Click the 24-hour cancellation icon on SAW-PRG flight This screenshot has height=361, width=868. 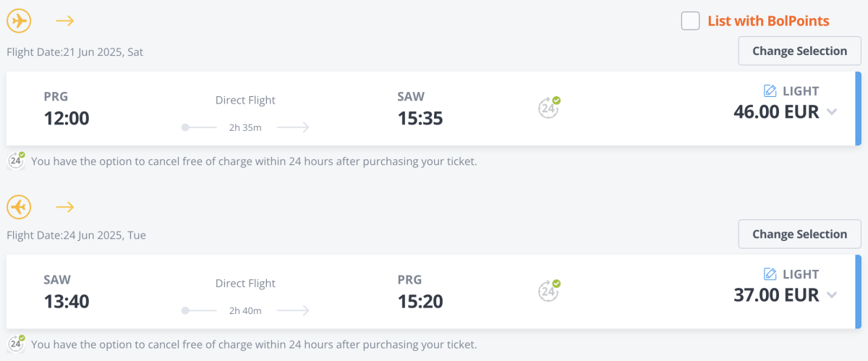point(549,291)
